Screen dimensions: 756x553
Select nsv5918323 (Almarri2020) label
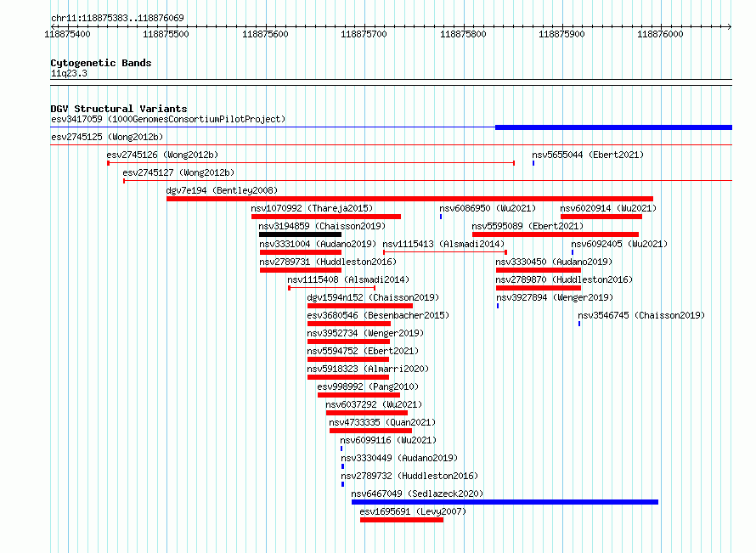(368, 369)
